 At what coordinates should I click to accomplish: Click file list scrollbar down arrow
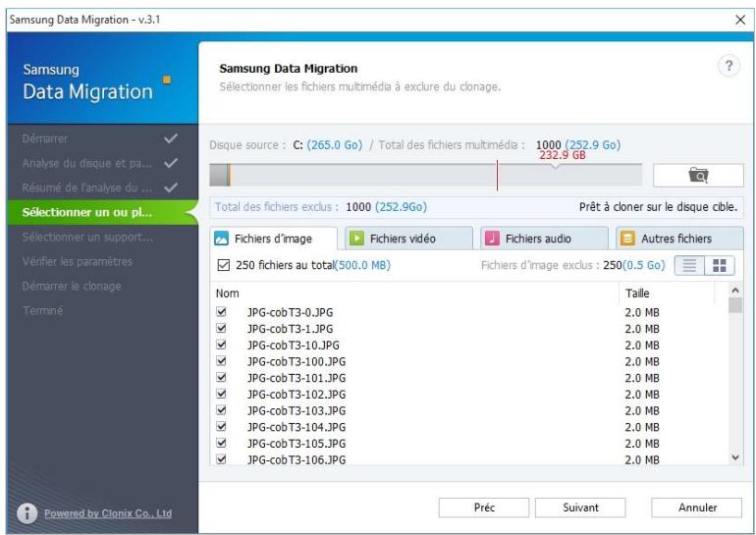pyautogui.click(x=735, y=457)
